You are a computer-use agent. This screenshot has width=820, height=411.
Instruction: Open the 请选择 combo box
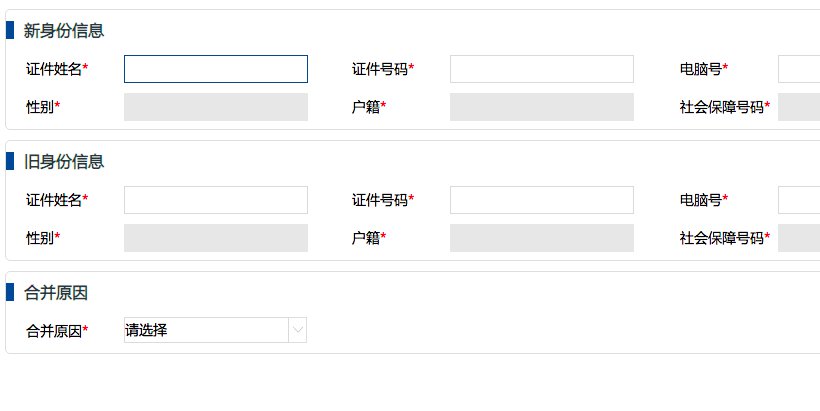click(206, 330)
